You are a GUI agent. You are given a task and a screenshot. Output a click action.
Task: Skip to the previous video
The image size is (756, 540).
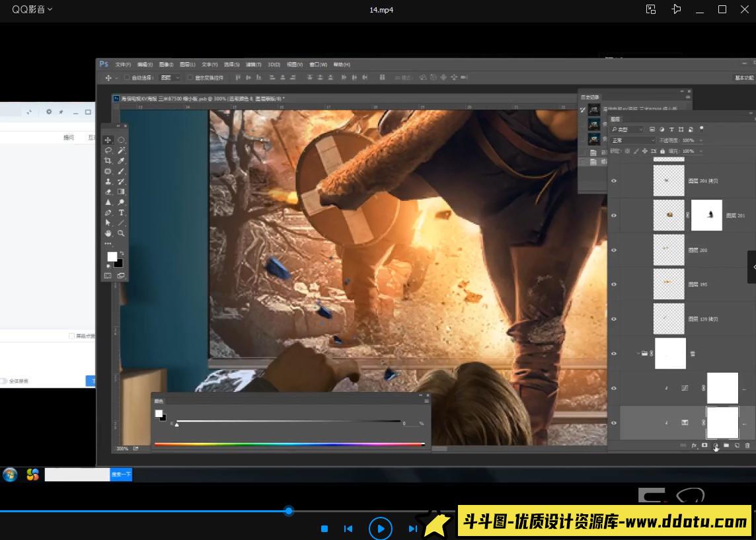[348, 528]
